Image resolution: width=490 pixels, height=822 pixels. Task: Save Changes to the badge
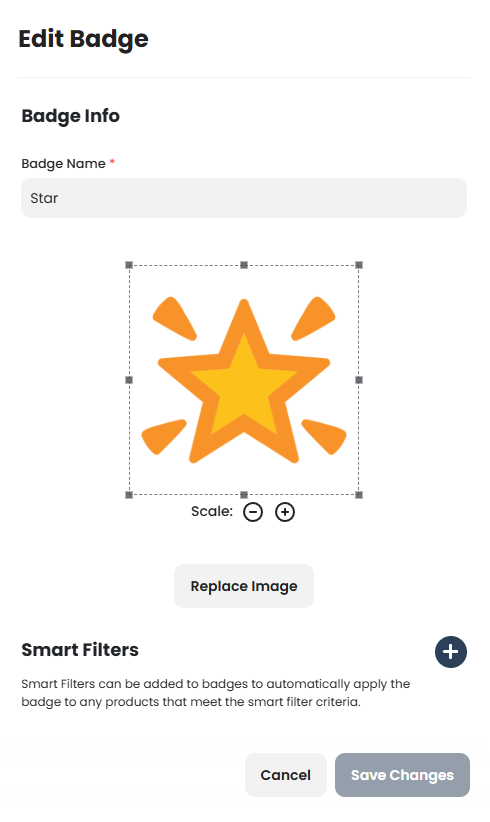coord(402,775)
